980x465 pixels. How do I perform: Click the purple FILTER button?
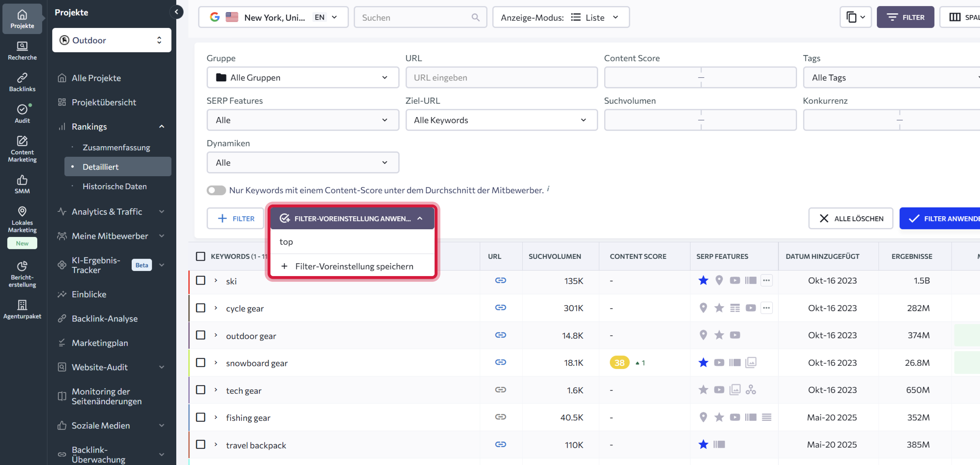click(906, 17)
